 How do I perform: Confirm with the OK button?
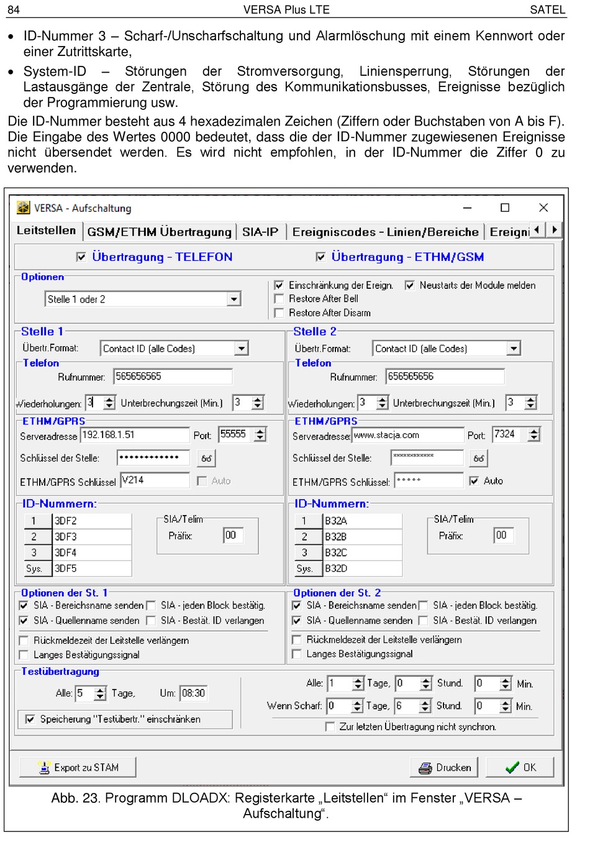point(520,768)
